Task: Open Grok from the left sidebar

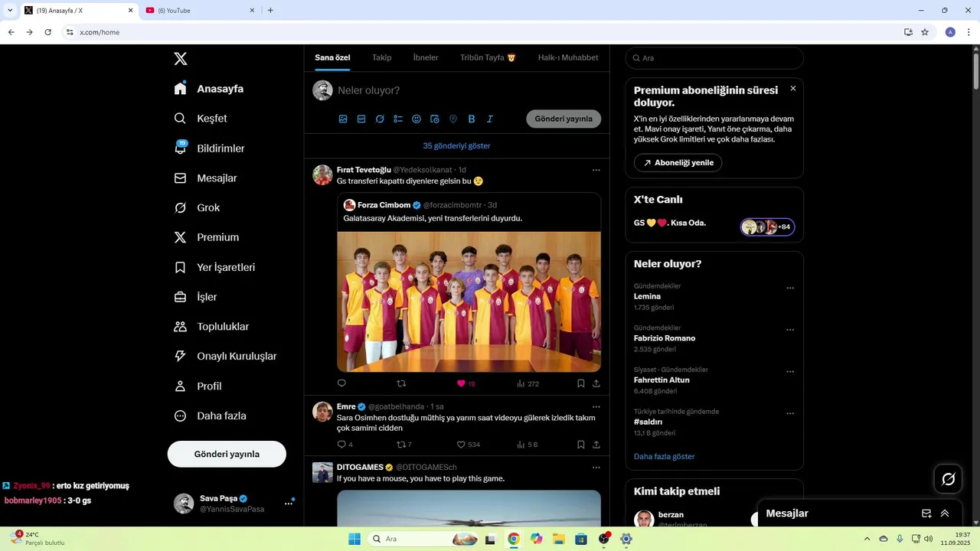Action: [x=197, y=208]
